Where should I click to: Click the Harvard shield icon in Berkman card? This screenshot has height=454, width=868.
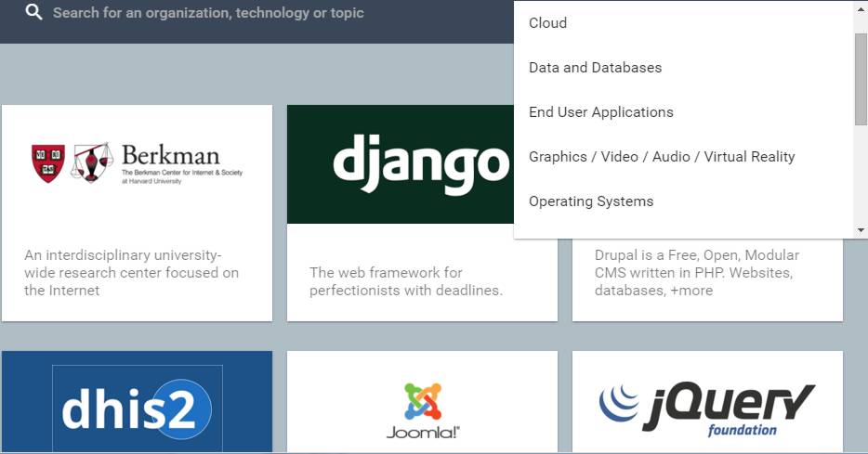48,163
